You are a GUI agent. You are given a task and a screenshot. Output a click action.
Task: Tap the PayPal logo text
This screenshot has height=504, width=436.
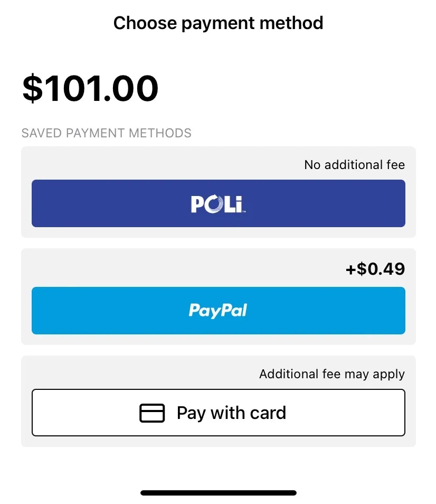pos(218,311)
